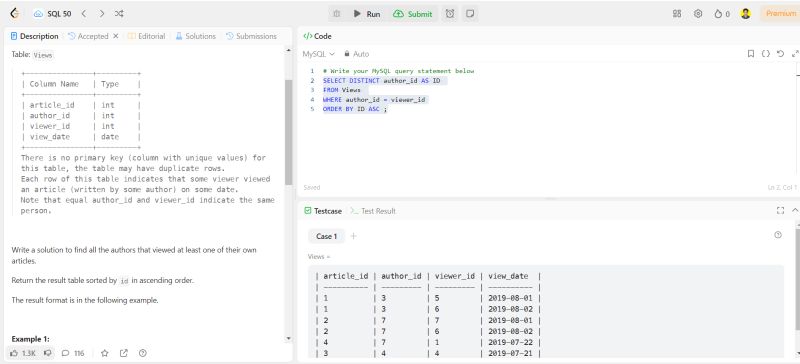The image size is (800, 364).
Task: Close the Accepted tab
Action: pos(115,36)
